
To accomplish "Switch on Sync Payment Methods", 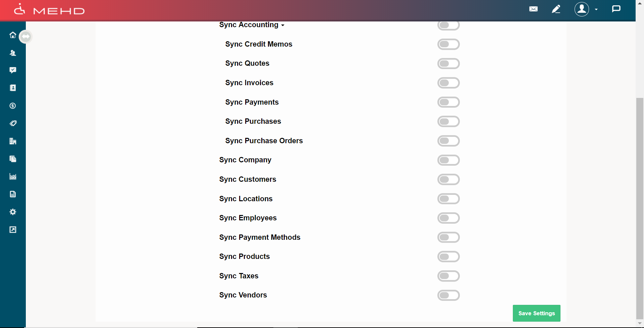I will pos(448,237).
